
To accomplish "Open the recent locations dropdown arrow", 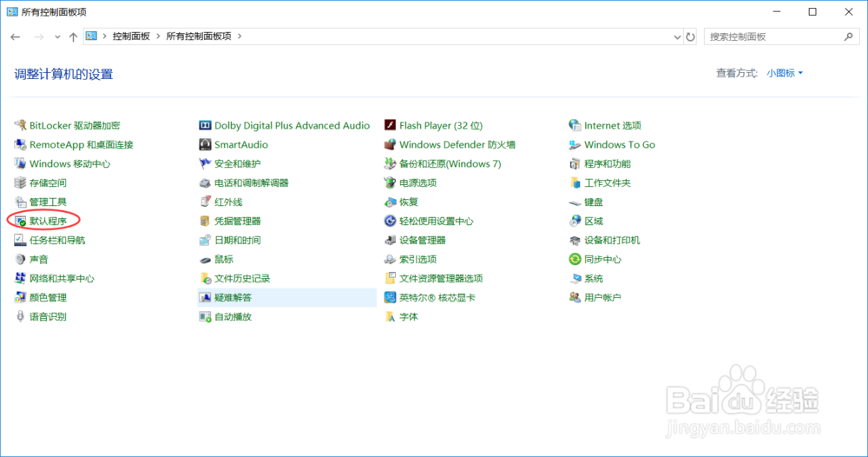I will click(x=57, y=37).
